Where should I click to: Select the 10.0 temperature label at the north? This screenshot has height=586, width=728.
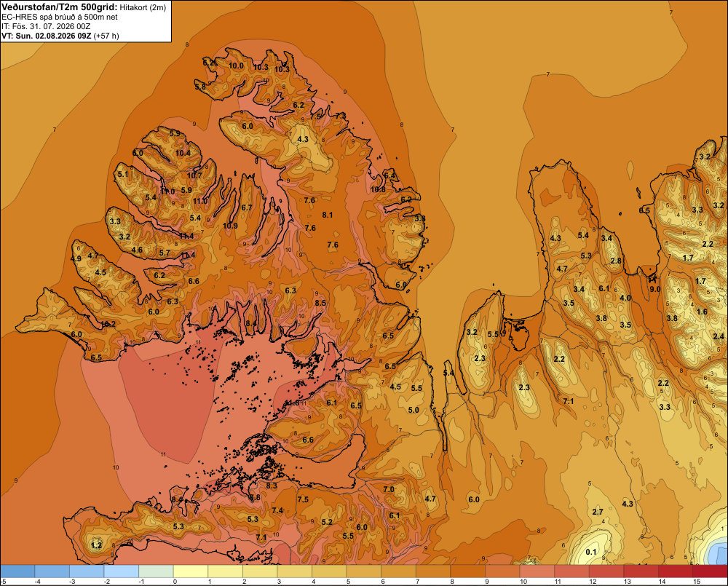(236, 66)
